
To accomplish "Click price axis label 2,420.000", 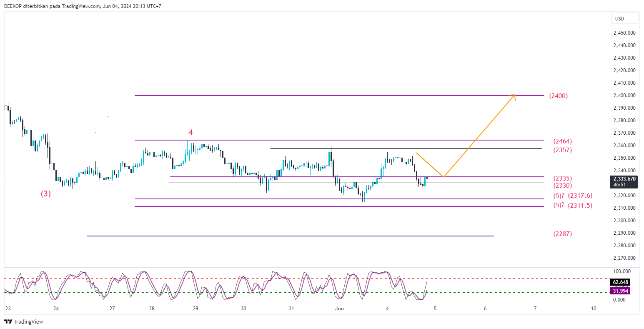I will coord(624,70).
